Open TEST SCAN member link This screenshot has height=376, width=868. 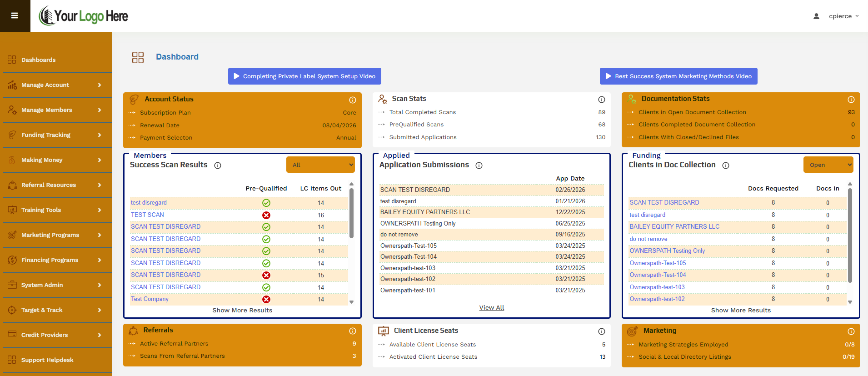[147, 215]
